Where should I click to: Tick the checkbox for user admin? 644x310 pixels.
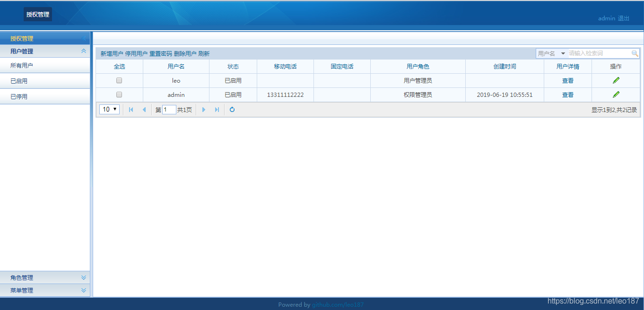coord(119,95)
